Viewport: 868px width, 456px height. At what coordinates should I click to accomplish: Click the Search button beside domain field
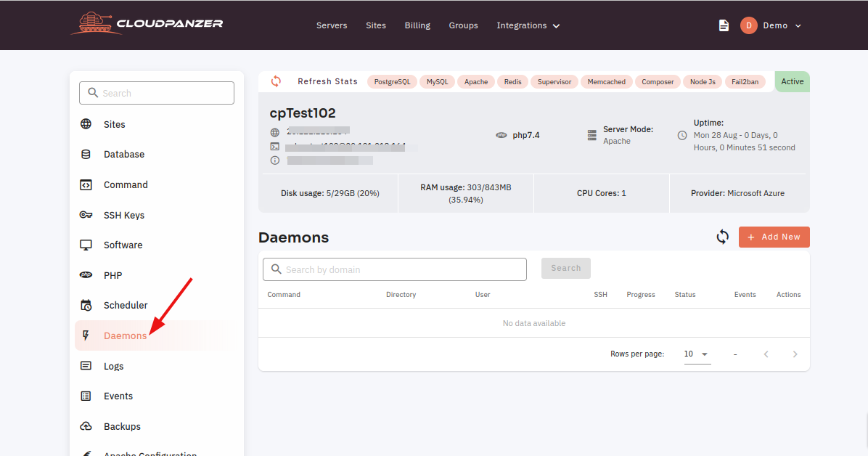pos(566,268)
